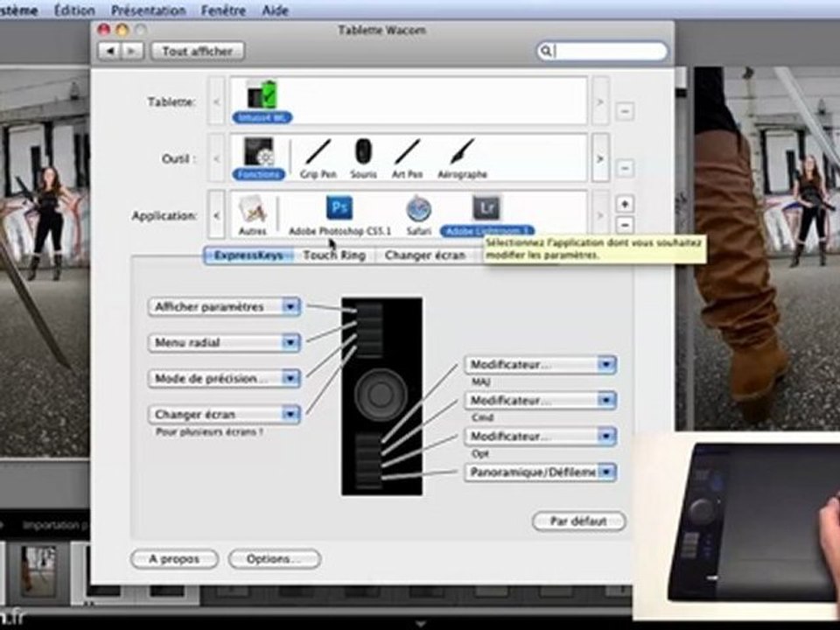Image resolution: width=840 pixels, height=630 pixels.
Task: Open the Panoramique/Défilement dropdown
Action: 541,472
